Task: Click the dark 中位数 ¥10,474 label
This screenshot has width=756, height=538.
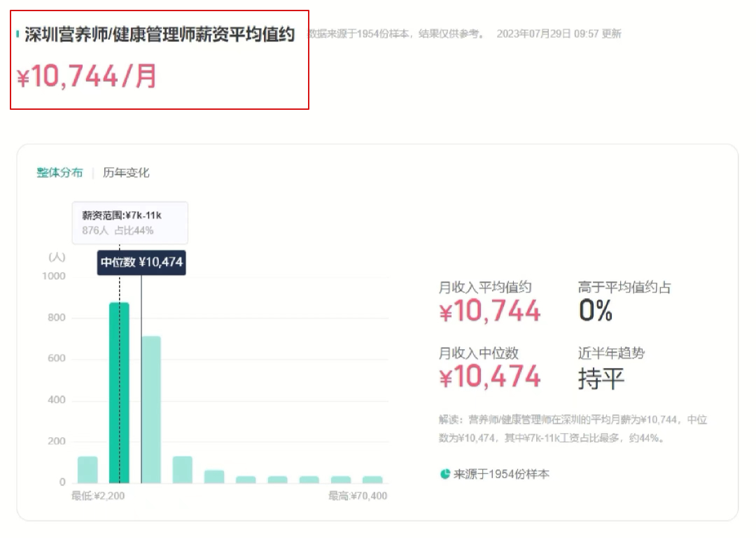Action: [x=141, y=263]
